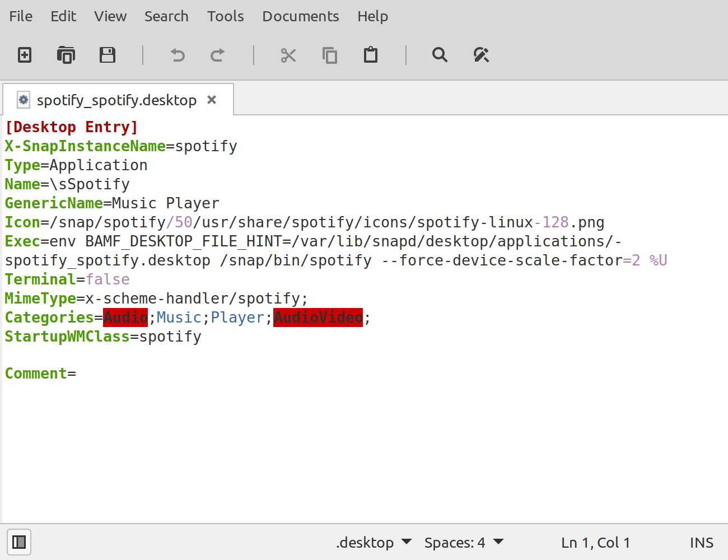The height and width of the screenshot is (560, 728).
Task: Click the Player category value
Action: 237,318
